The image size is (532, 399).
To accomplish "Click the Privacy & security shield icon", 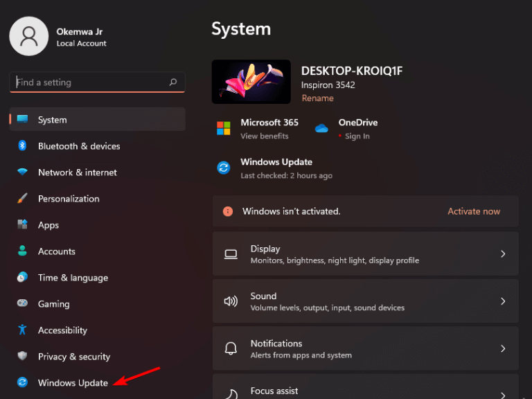I will click(x=22, y=355).
